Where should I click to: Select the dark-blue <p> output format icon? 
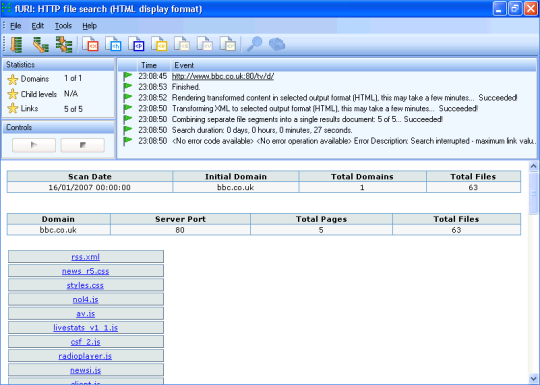click(136, 44)
